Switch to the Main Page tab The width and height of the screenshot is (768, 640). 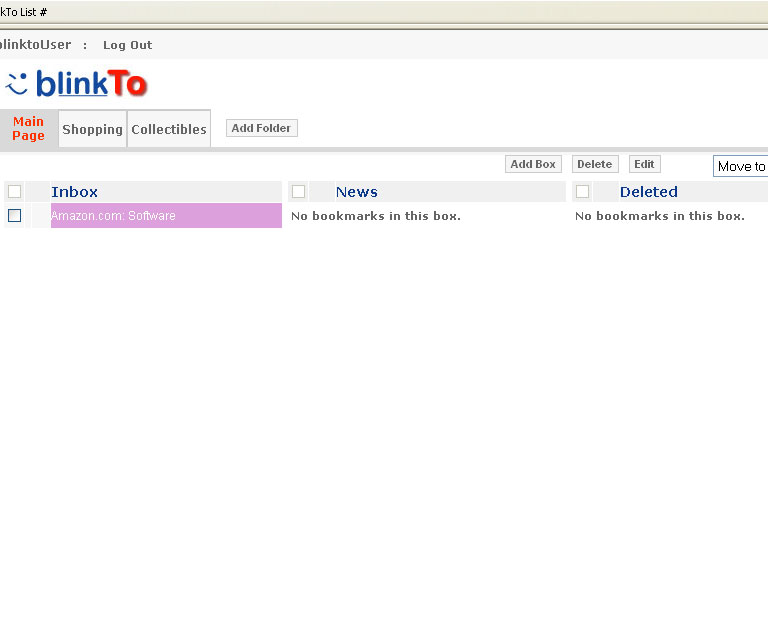pyautogui.click(x=28, y=129)
